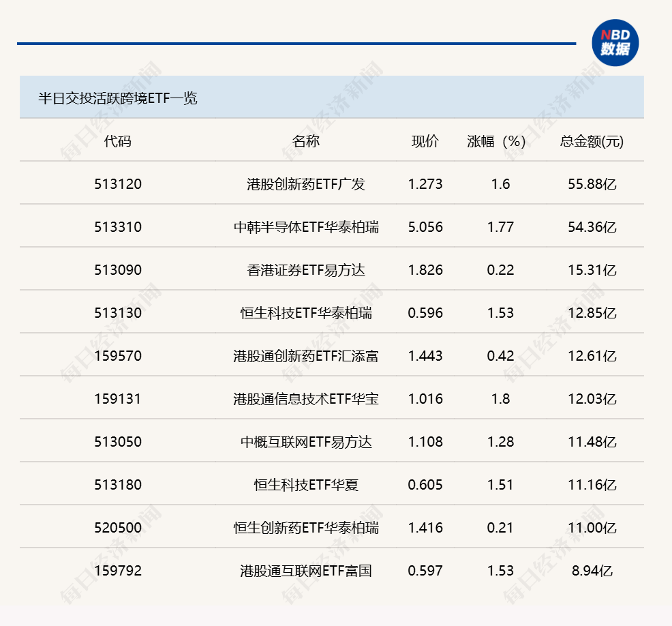
Task: Click change value 1.77
Action: tap(500, 227)
